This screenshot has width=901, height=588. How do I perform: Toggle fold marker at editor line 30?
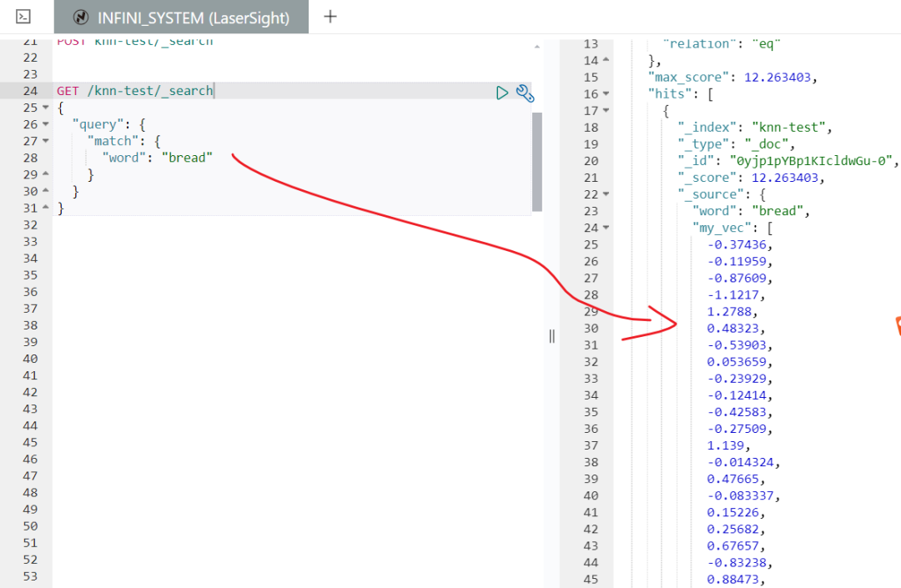(45, 191)
